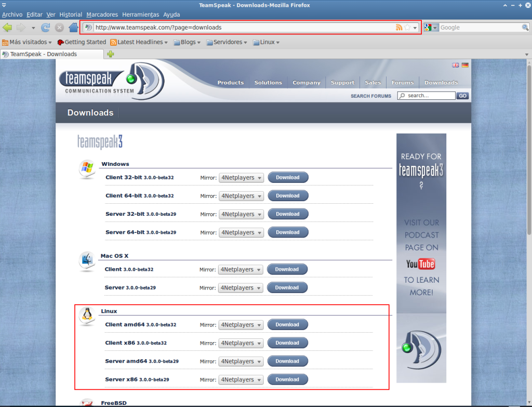Screen dimensions: 532x407
Task: Open the Historial menu
Action: click(x=71, y=15)
